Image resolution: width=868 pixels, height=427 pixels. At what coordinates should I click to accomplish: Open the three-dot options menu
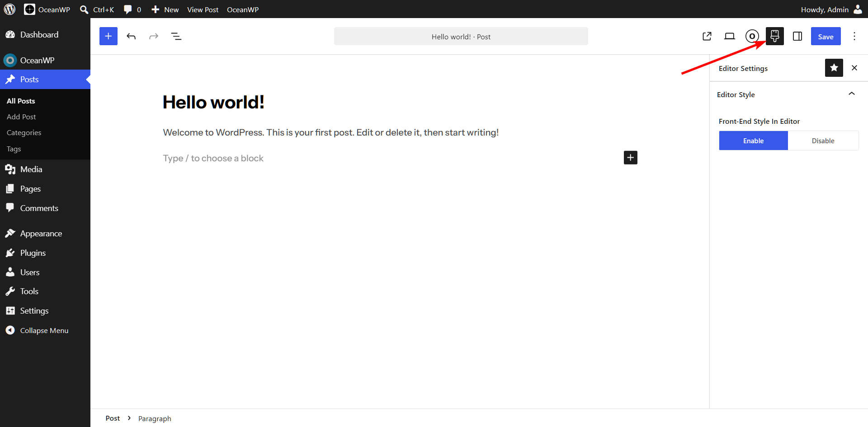click(x=854, y=36)
